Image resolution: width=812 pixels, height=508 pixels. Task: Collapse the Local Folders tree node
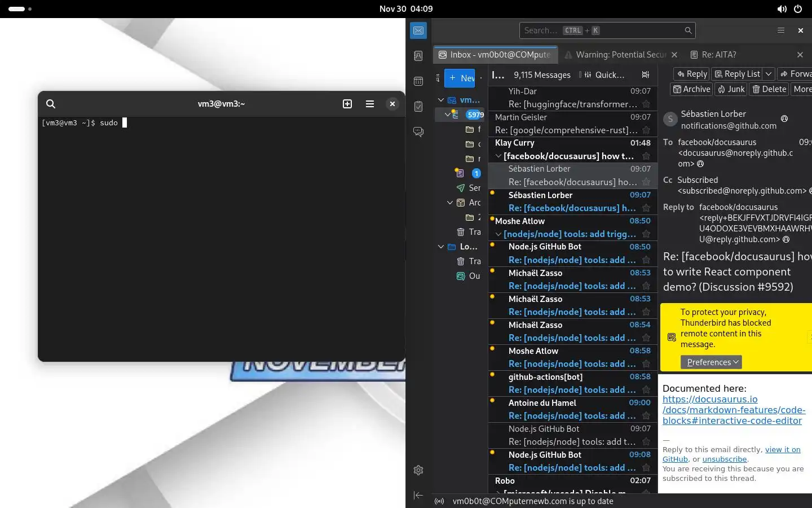(441, 247)
